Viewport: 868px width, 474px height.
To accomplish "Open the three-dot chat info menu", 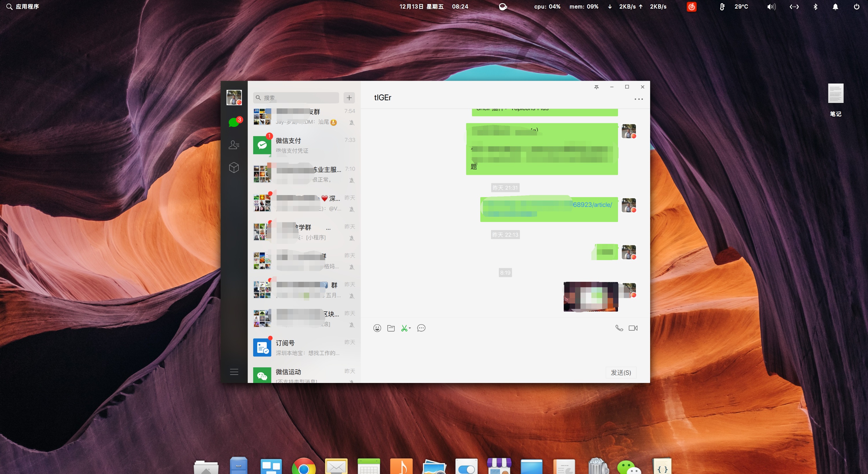I will (639, 99).
